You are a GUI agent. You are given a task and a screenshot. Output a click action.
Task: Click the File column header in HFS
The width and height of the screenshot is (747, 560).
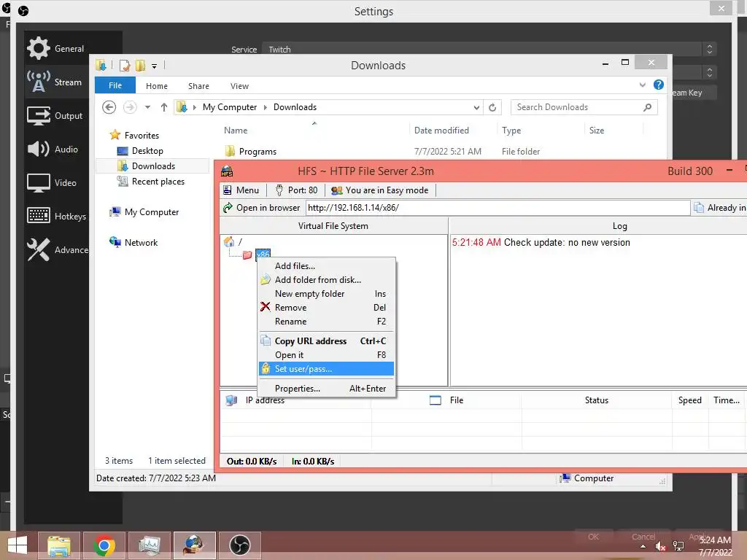click(447, 400)
